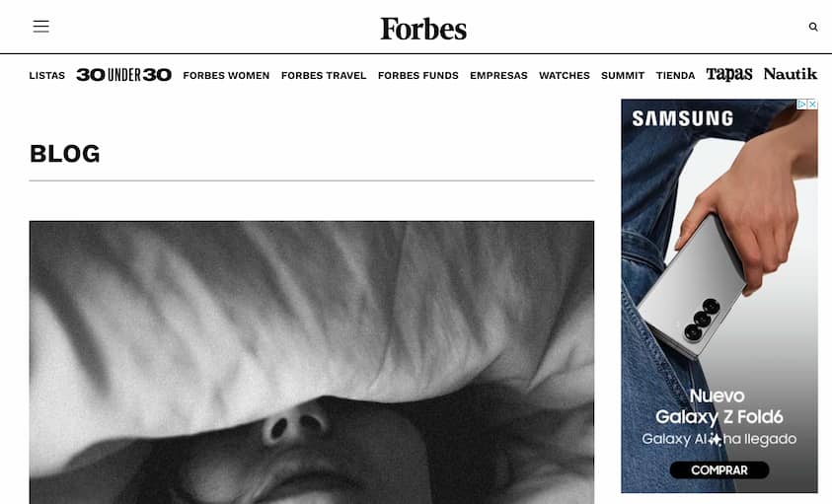The width and height of the screenshot is (832, 504).
Task: Open the Summit menu item
Action: pyautogui.click(x=623, y=75)
